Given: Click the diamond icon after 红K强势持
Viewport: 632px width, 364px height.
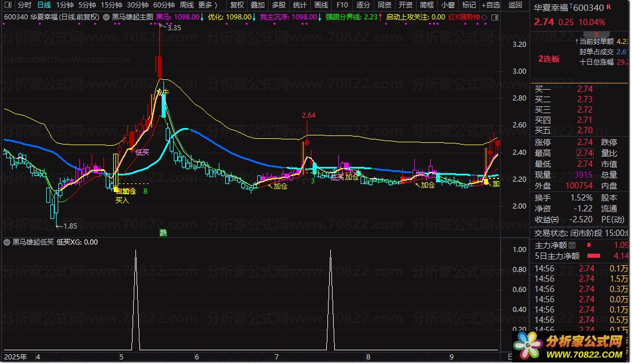Looking at the screenshot, I should (485, 17).
